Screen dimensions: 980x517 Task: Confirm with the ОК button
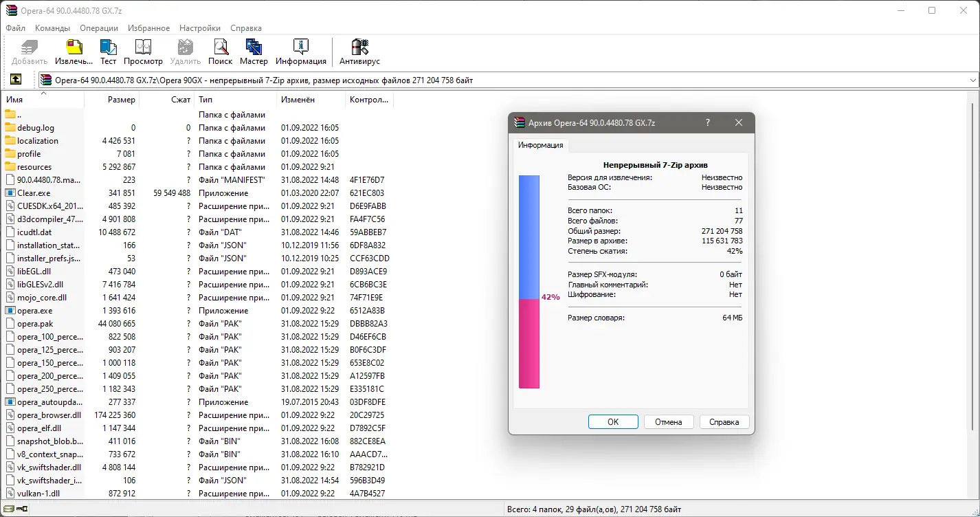point(613,422)
